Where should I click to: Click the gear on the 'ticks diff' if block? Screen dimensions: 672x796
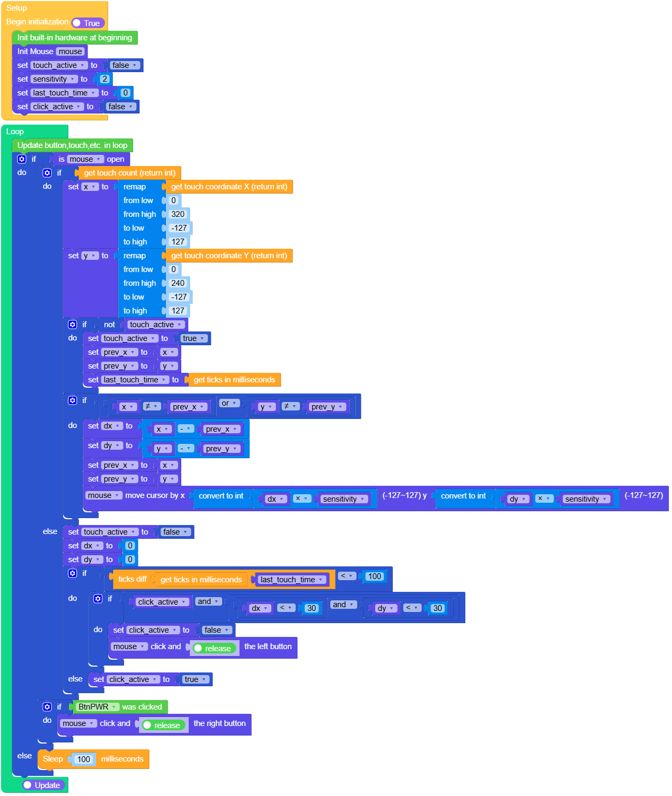point(73,573)
